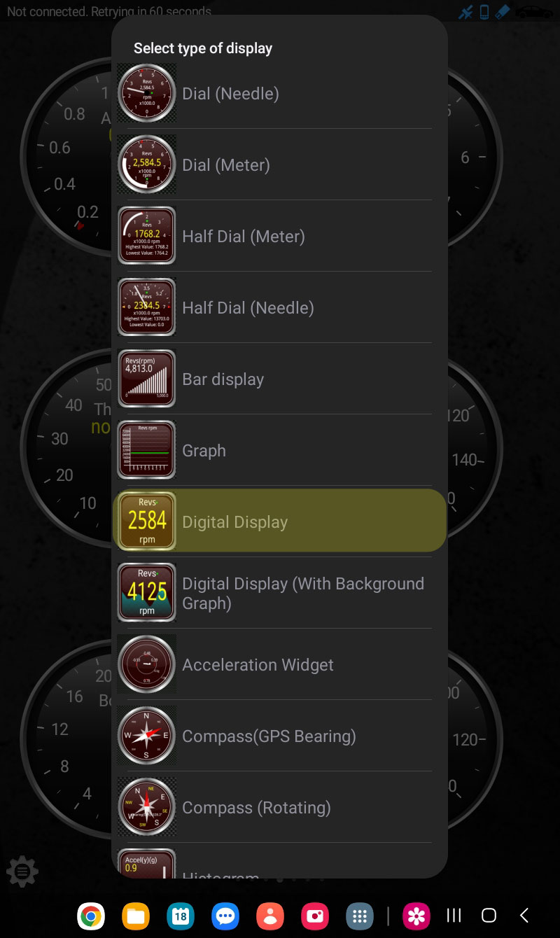560x938 pixels.
Task: Open the calendar app showing 18
Action: (x=181, y=916)
